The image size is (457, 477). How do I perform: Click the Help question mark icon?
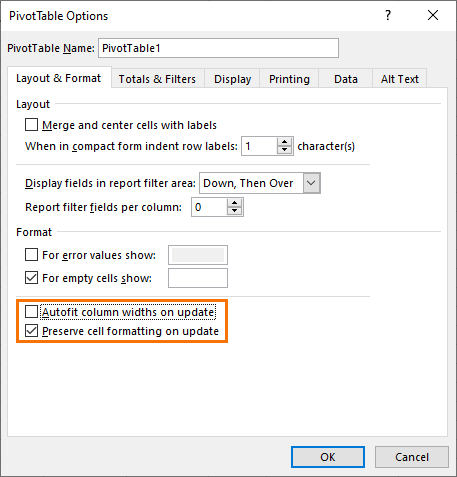coord(388,15)
